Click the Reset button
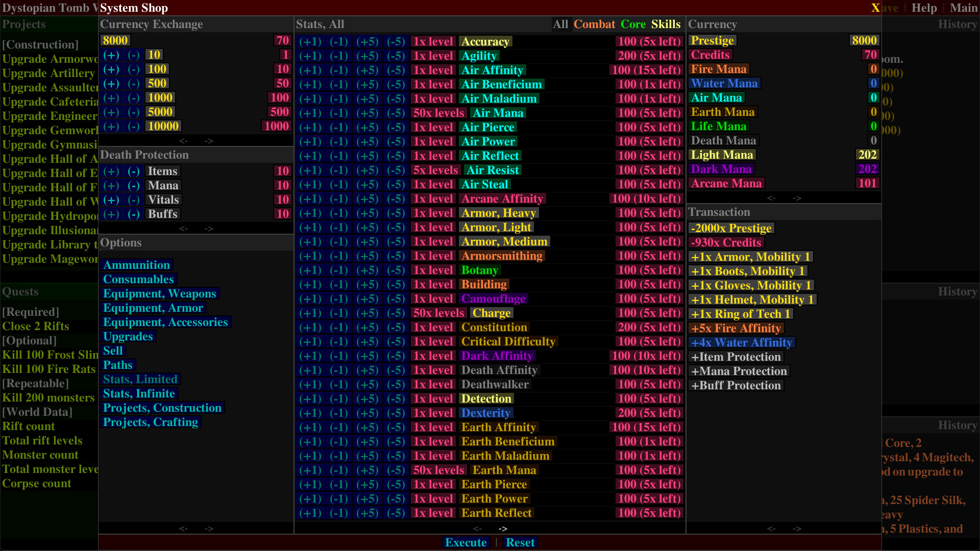 coord(520,542)
